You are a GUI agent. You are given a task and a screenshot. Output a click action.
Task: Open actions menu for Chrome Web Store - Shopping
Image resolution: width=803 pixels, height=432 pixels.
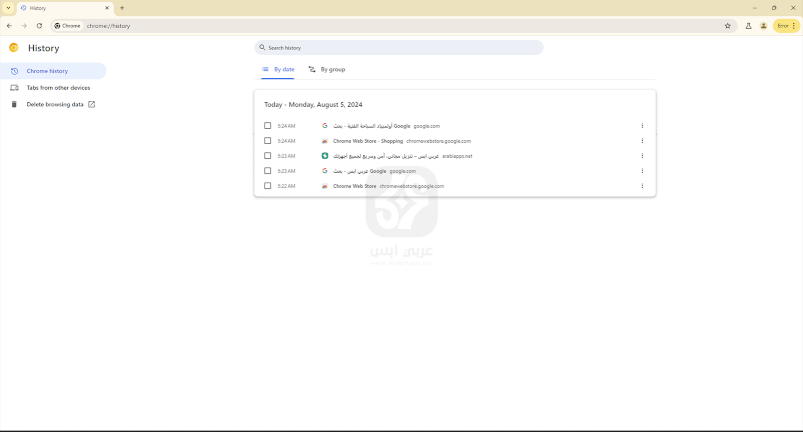pos(642,141)
